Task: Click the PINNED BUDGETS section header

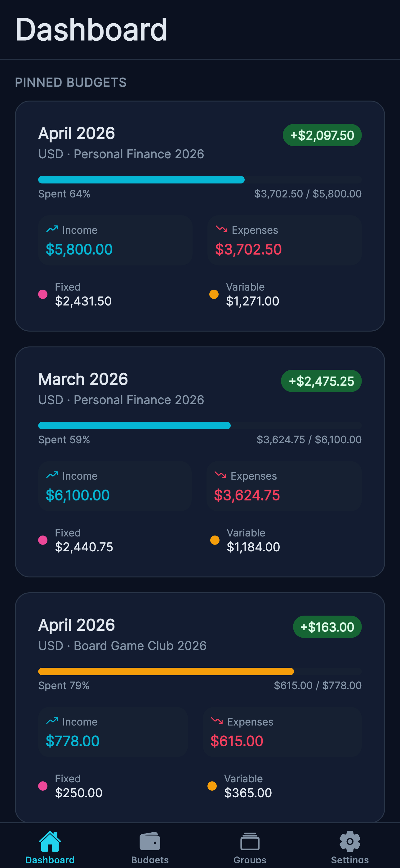Action: (71, 83)
